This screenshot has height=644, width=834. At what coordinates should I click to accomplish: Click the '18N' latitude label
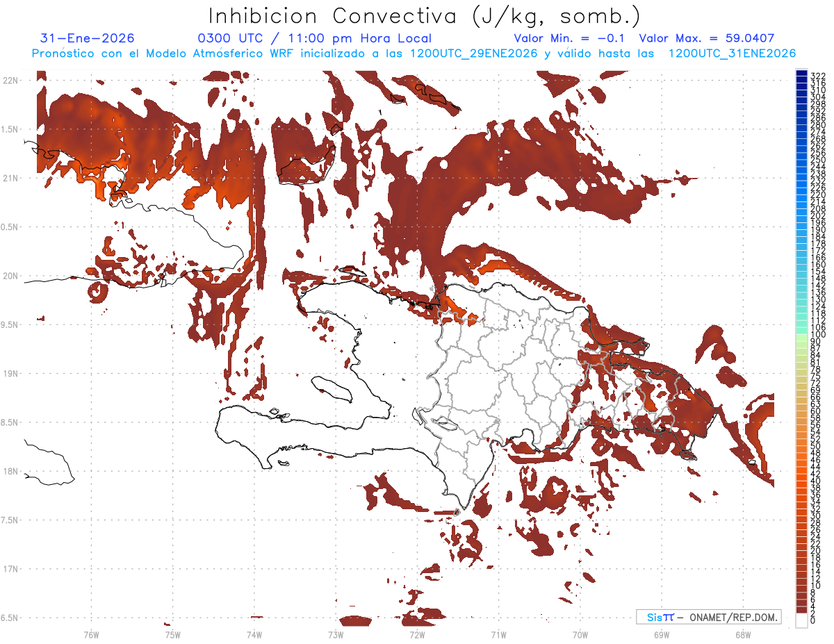pos(10,471)
